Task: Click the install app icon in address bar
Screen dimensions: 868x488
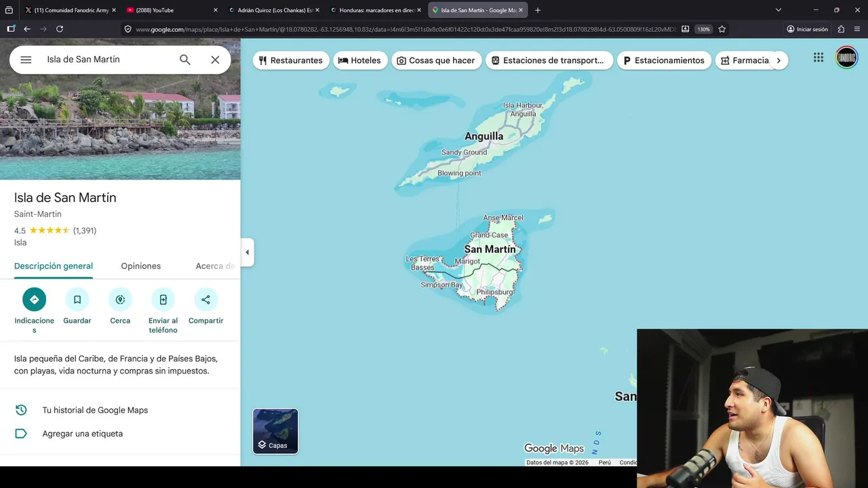Action: 685,29
